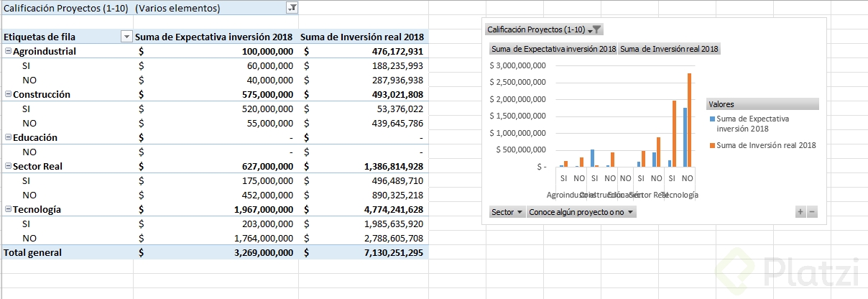Open the Calificación Proyectos report filter icon

[x=292, y=8]
